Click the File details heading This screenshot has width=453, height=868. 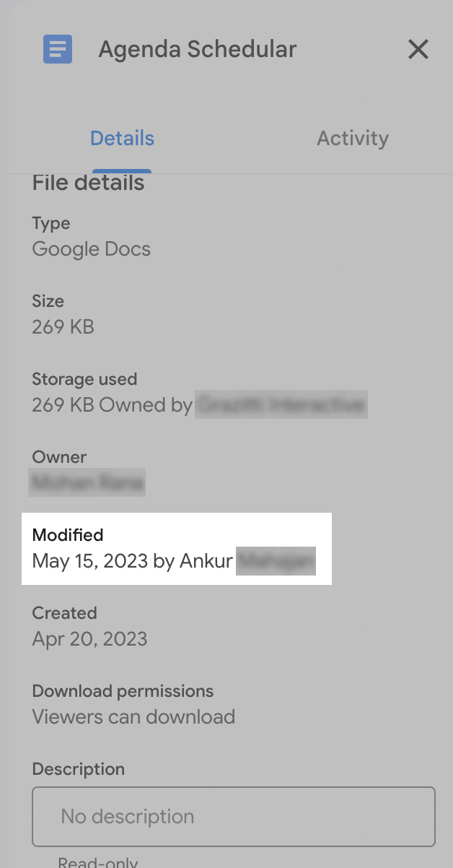coord(88,183)
